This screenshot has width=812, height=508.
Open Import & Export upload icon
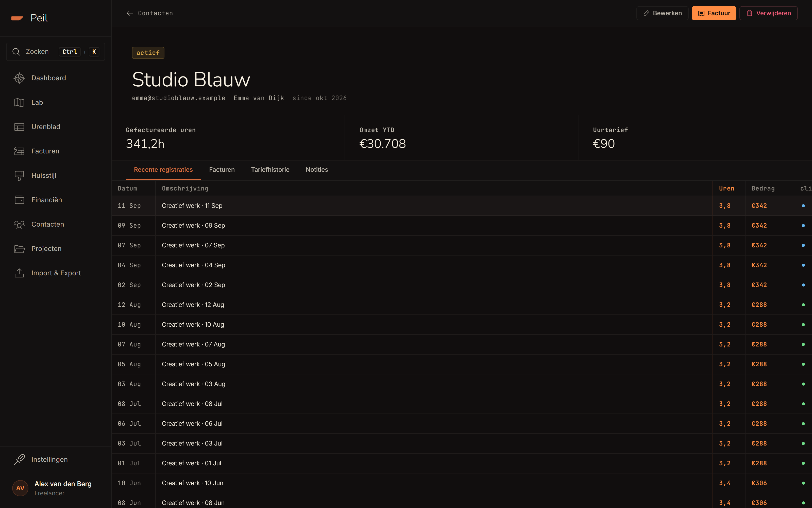19,273
